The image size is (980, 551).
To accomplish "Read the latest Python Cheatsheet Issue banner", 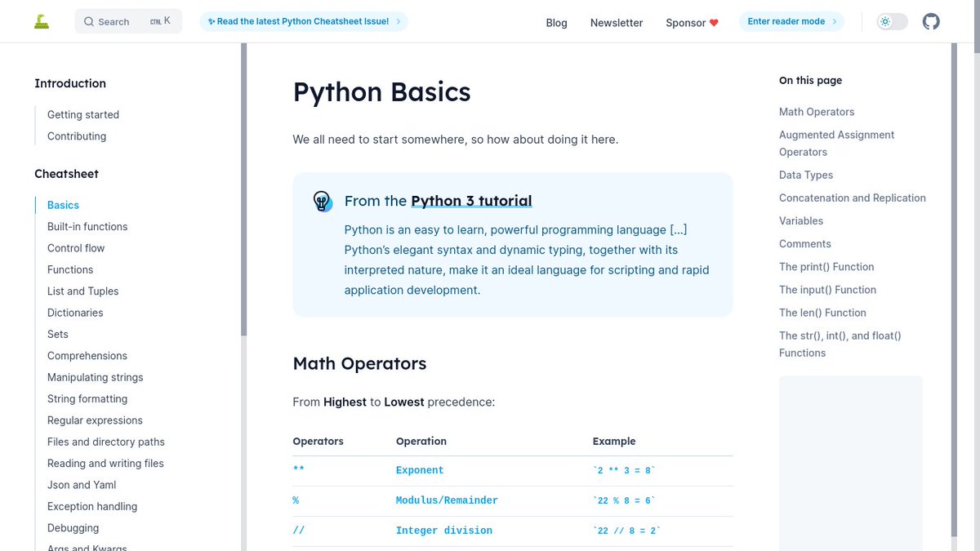I will point(303,21).
